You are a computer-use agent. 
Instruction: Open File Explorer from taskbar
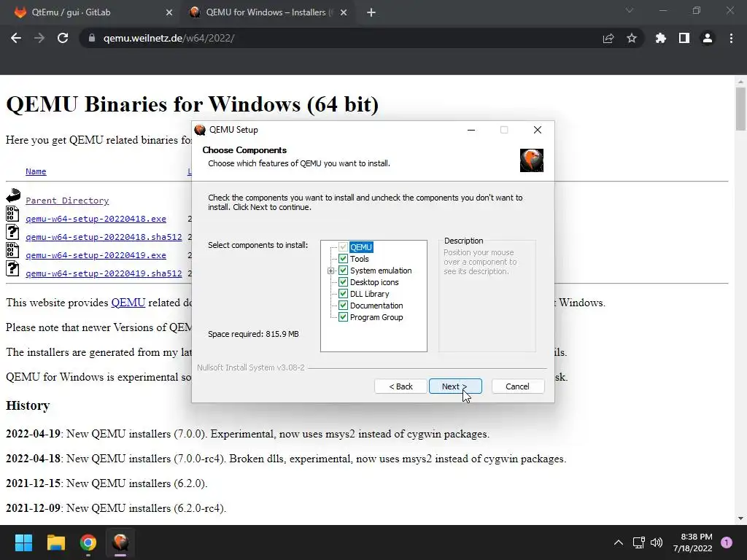(55, 542)
